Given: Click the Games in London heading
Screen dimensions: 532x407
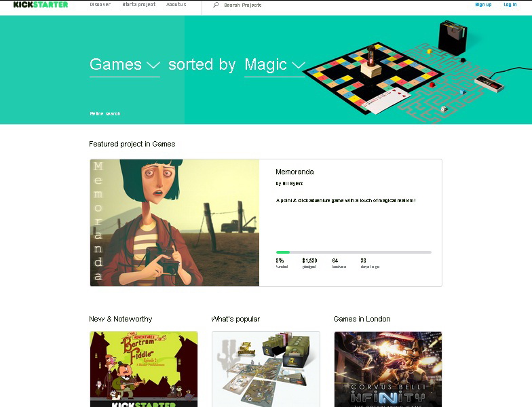Looking at the screenshot, I should 362,319.
